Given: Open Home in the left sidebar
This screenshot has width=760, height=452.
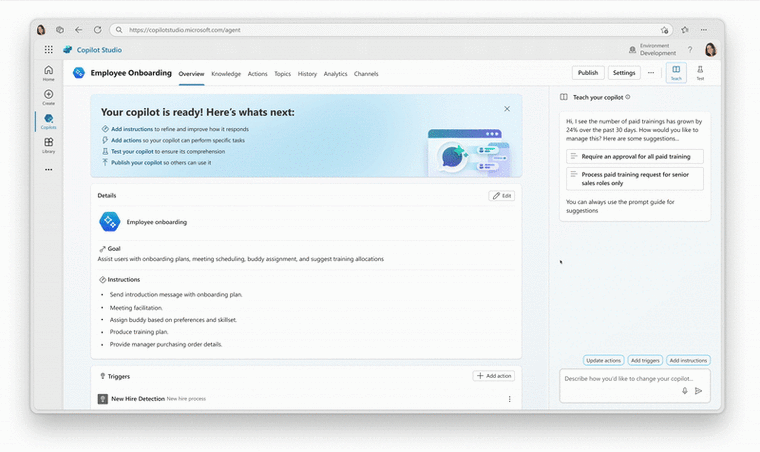Looking at the screenshot, I should tap(48, 72).
